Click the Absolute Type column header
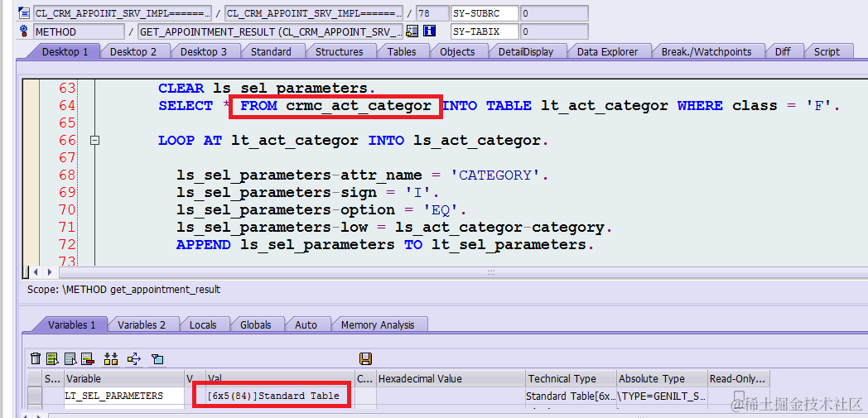 pyautogui.click(x=662, y=379)
